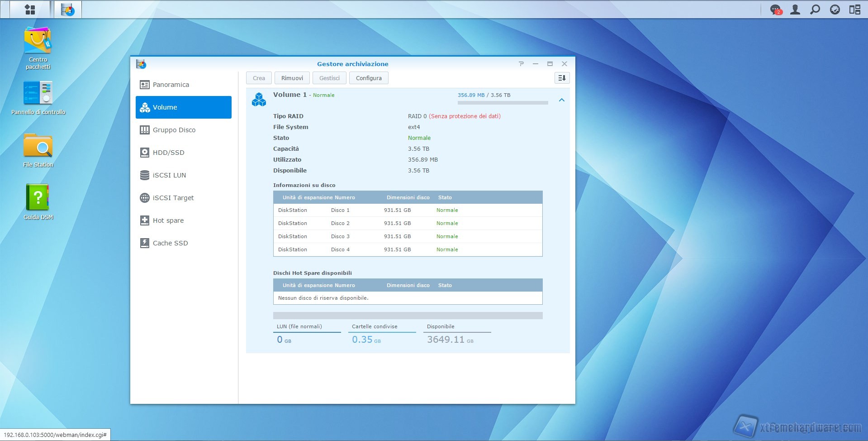The width and height of the screenshot is (868, 441).
Task: Click the Configura button
Action: (x=369, y=78)
